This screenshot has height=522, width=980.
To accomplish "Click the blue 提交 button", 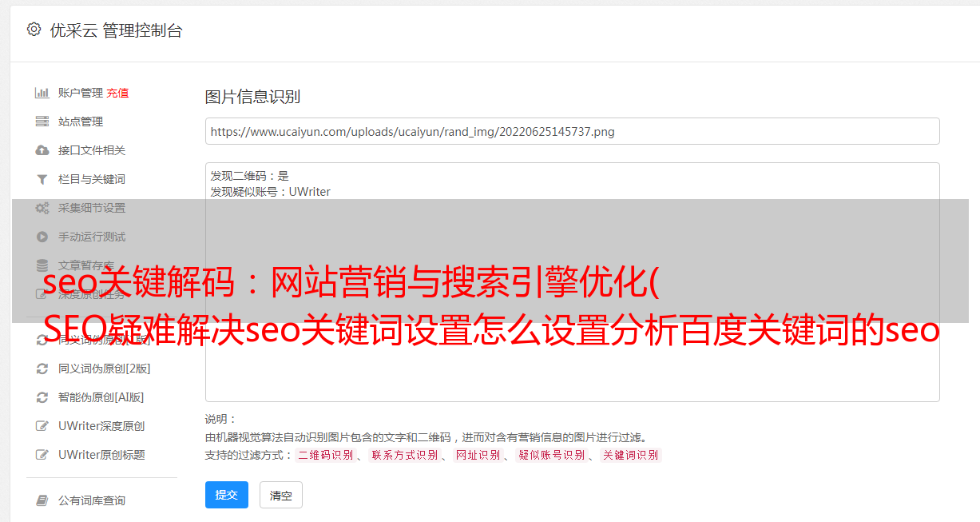I will 227,495.
